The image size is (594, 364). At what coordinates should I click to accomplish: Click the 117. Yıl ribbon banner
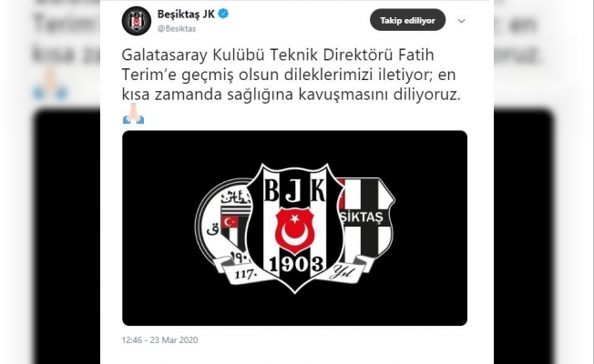click(x=295, y=271)
